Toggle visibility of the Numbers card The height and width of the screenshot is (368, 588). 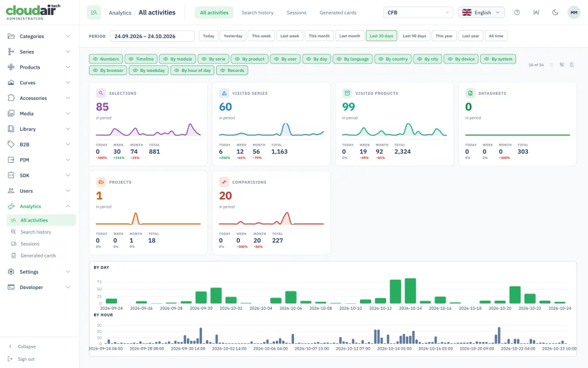[x=106, y=59]
